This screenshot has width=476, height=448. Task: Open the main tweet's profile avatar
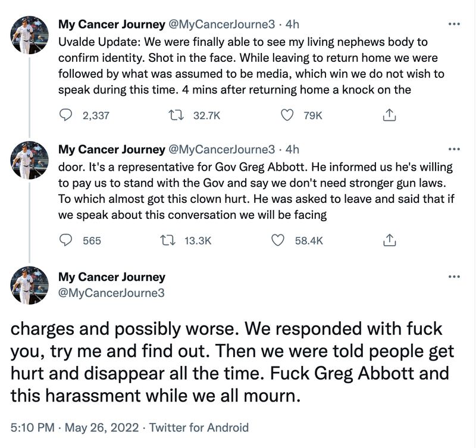(x=30, y=285)
